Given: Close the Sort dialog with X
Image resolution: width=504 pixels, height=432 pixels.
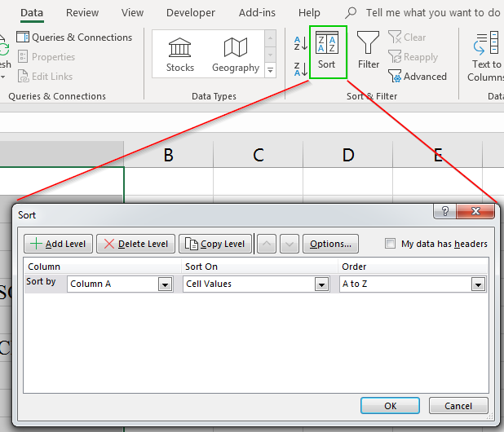Looking at the screenshot, I should point(475,211).
